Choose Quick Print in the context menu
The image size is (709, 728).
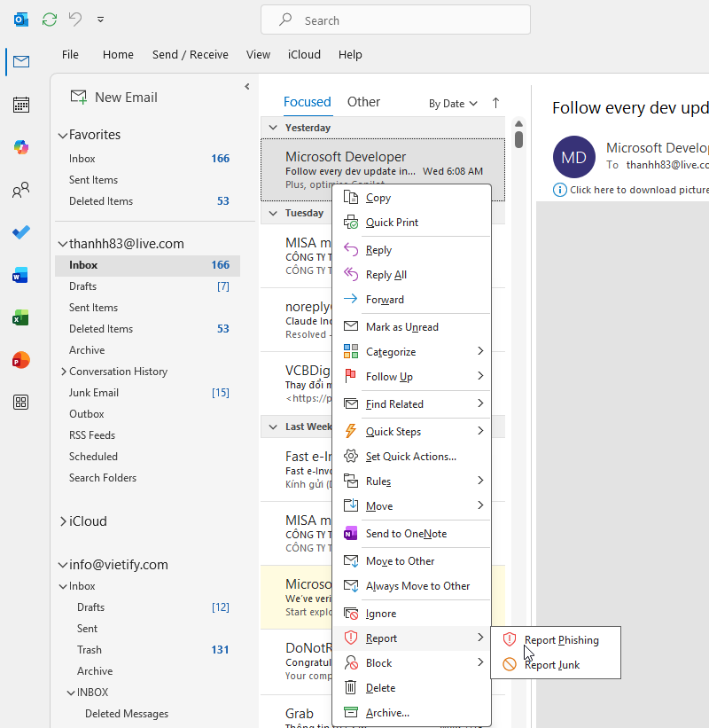point(411,223)
